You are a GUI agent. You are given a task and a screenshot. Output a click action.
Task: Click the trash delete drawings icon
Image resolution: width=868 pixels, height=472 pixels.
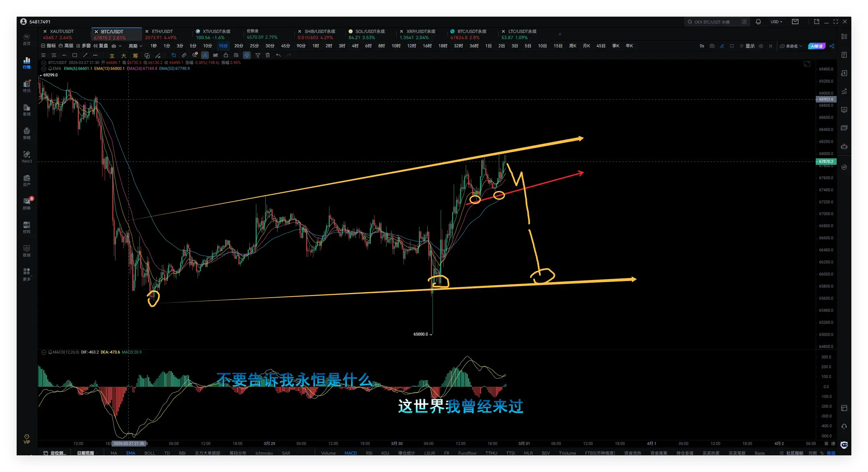(268, 55)
